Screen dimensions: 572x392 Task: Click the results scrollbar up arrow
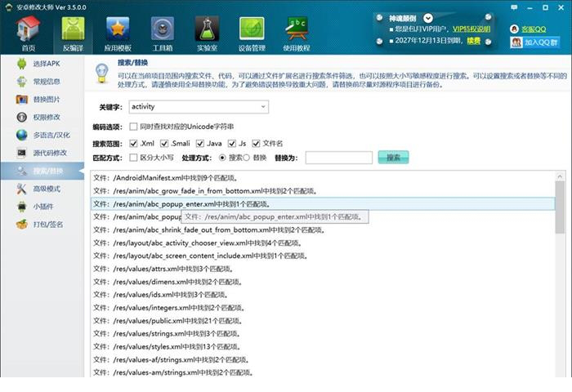[560, 177]
